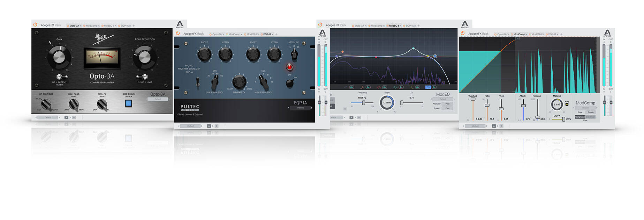The width and height of the screenshot is (644, 220).
Task: Adjust the ModEQ Frequency slider
Action: (x=362, y=103)
